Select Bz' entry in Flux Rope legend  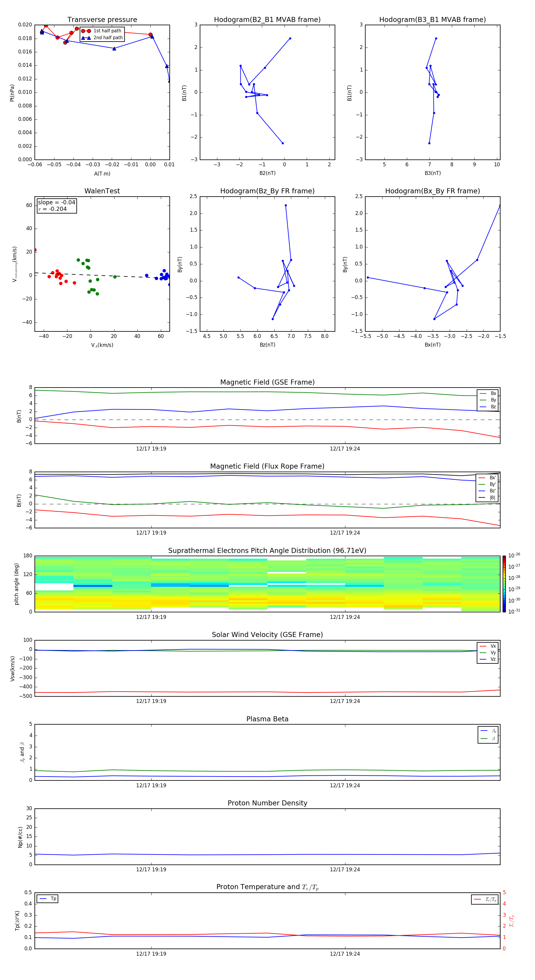click(487, 491)
